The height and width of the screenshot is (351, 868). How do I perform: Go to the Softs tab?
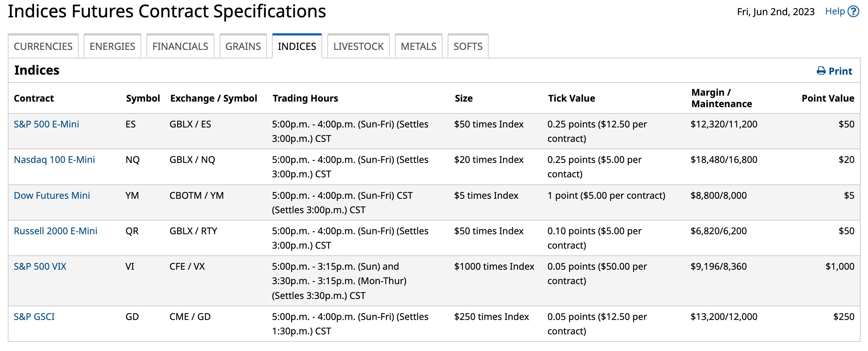tap(468, 46)
